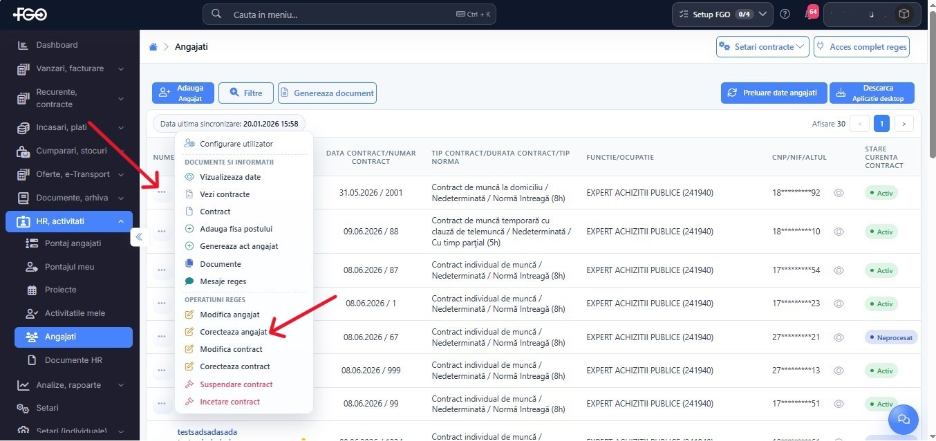Click Descarca Aplicatie desktop button
The height and width of the screenshot is (441, 936).
click(x=872, y=93)
